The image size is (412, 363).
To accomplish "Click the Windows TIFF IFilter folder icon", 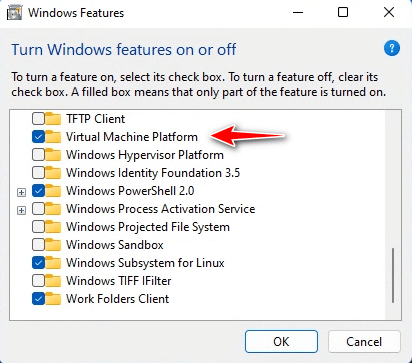I will (53, 281).
